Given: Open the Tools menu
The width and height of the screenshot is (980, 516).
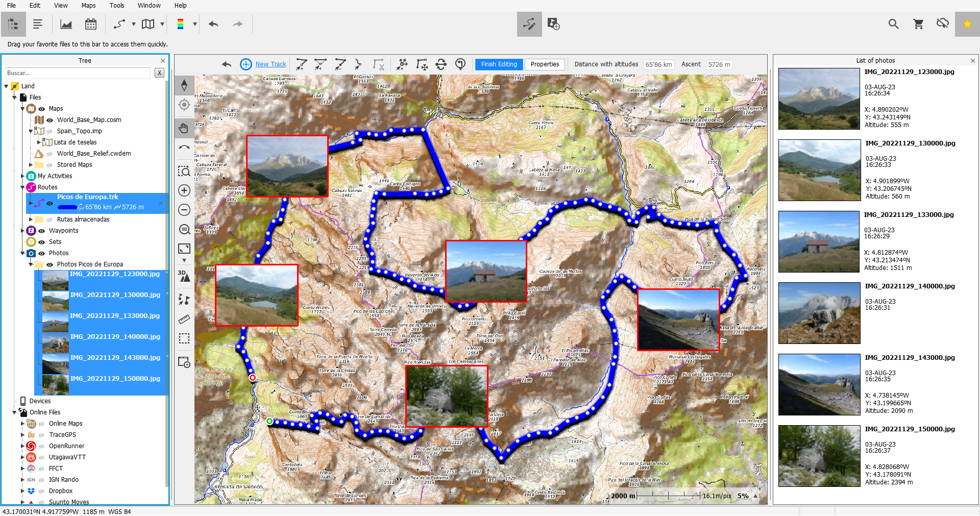Looking at the screenshot, I should click(x=117, y=6).
